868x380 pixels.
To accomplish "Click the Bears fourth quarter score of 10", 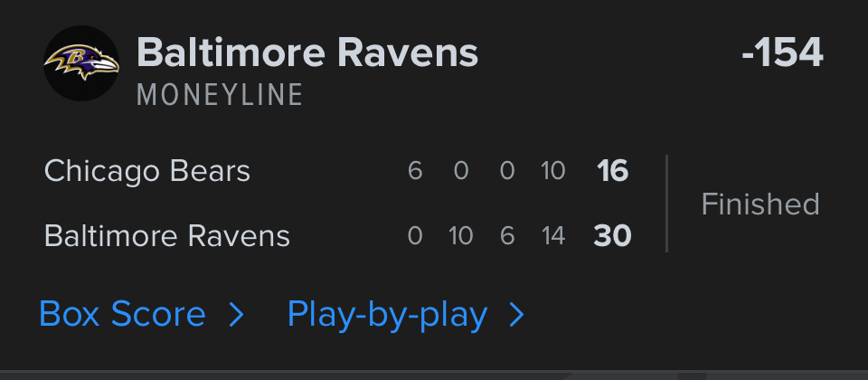I will [x=553, y=170].
